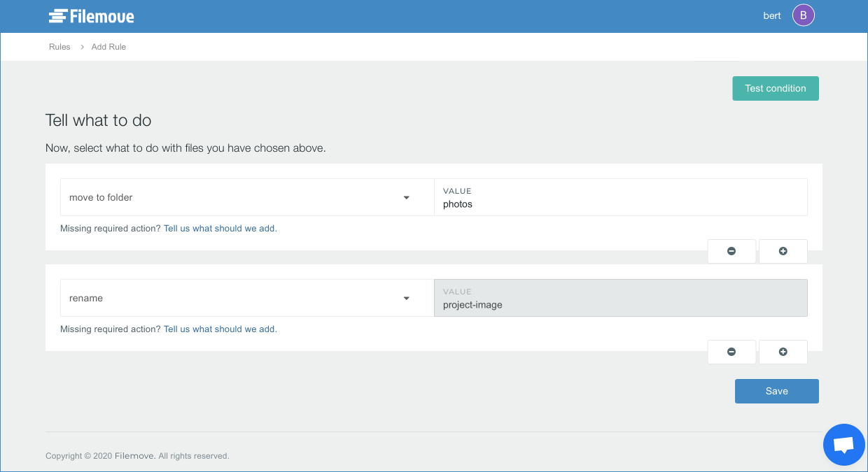
Task: Click the copyright footer text
Action: point(137,456)
